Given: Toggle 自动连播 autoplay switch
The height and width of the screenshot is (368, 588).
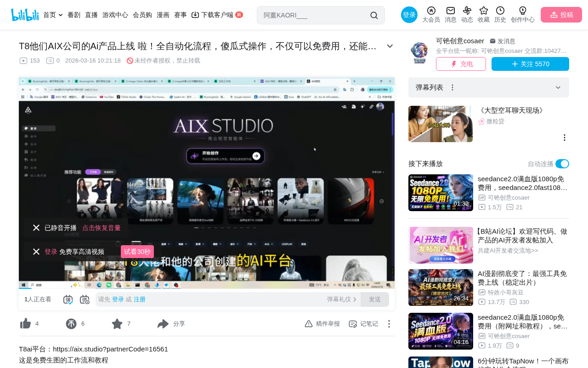Looking at the screenshot, I should coord(562,164).
